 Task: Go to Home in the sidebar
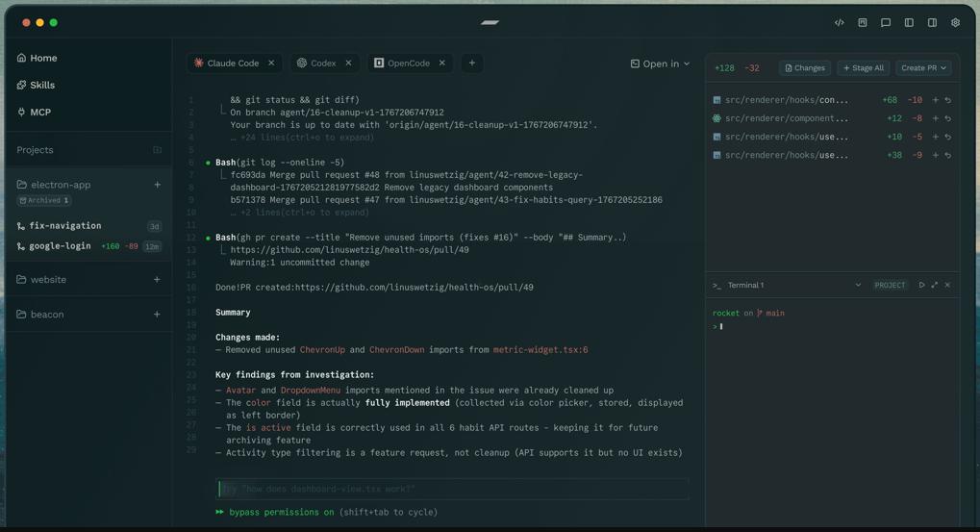(37, 58)
